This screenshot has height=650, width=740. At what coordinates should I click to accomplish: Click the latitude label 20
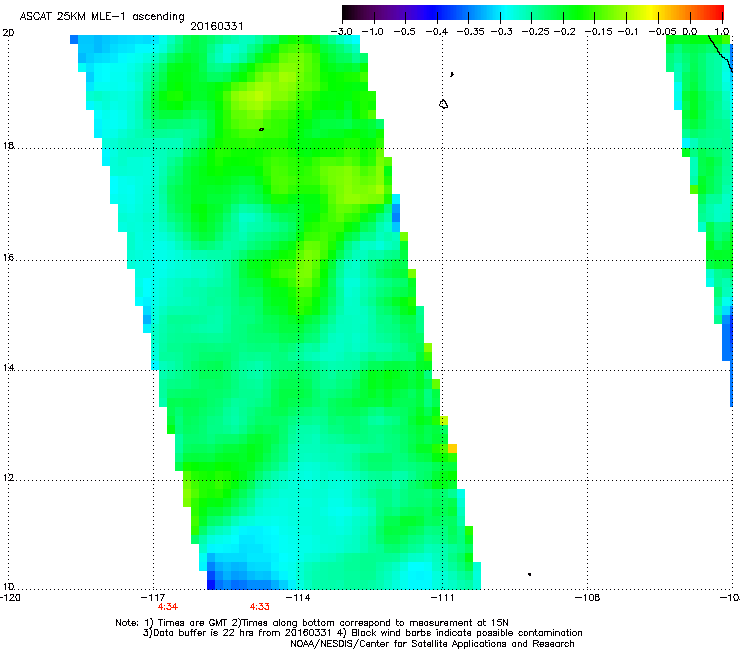pos(8,33)
